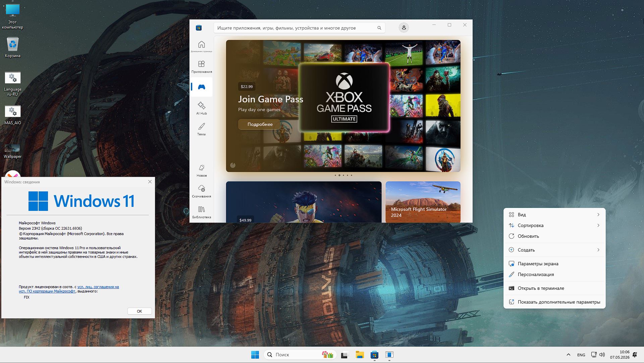Click OK in the Windows info dialog

[140, 311]
